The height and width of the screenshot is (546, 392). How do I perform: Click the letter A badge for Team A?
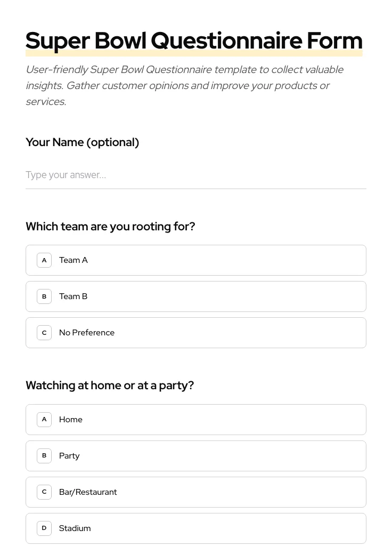click(44, 260)
